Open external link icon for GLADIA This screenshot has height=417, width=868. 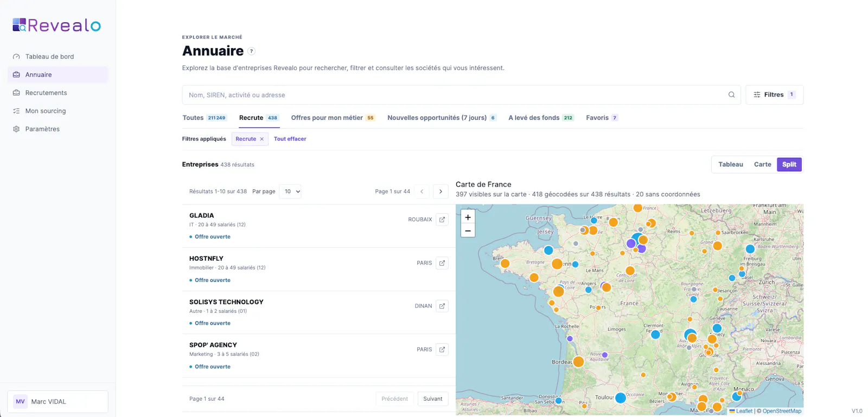[442, 220]
